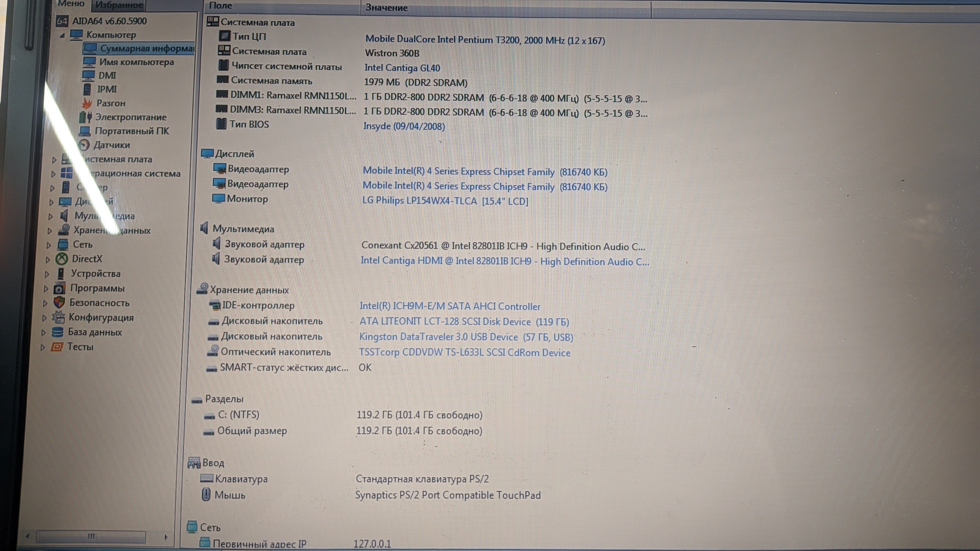Switch to the Меню tab

(71, 4)
